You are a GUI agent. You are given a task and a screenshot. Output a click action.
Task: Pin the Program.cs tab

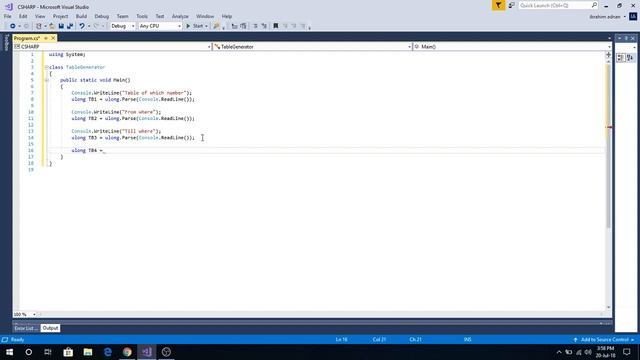[46, 38]
